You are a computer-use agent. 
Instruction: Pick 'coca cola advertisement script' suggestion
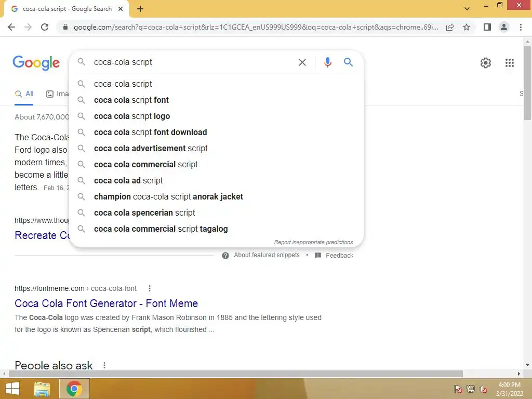point(217,148)
